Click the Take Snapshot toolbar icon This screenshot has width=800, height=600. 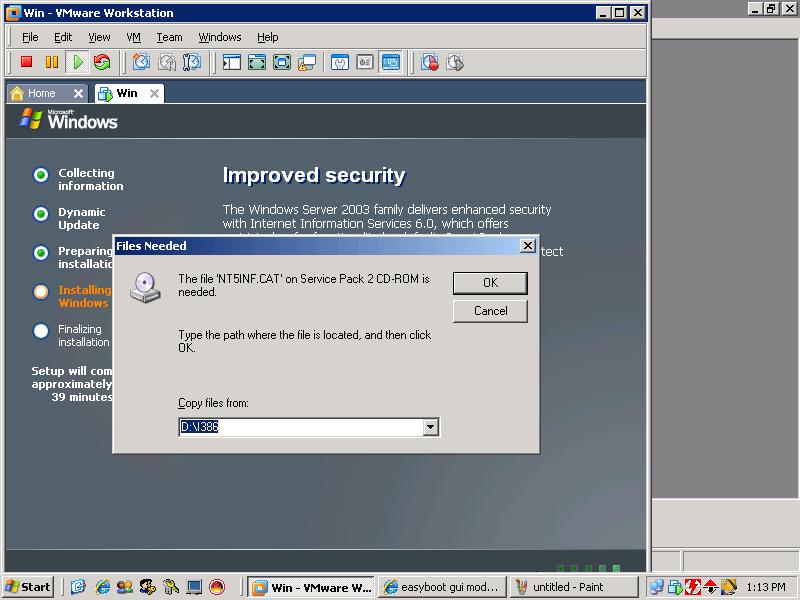[141, 62]
